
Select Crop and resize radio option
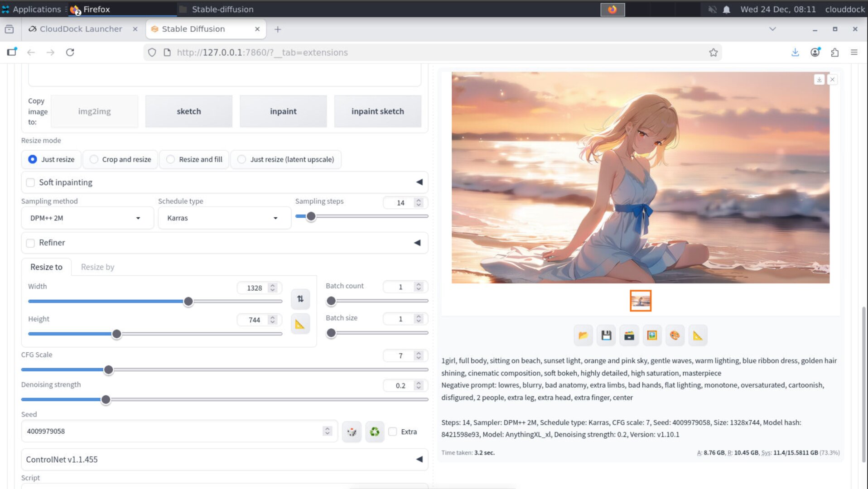pyautogui.click(x=94, y=159)
